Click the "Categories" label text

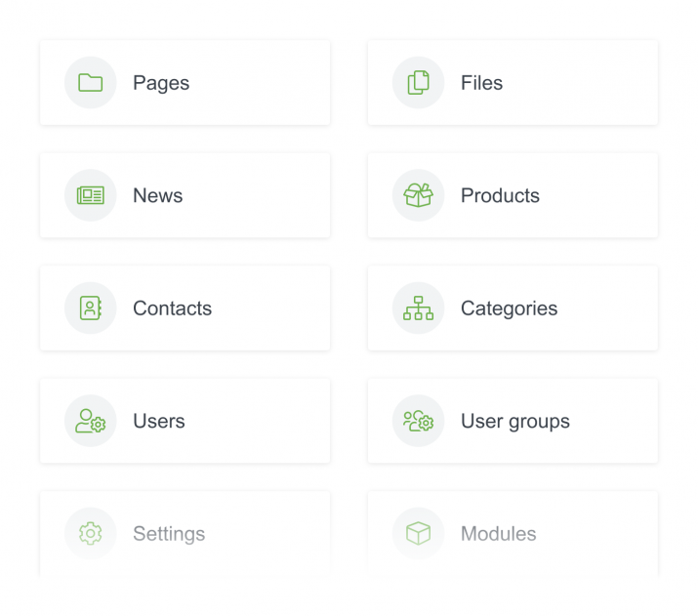(509, 308)
